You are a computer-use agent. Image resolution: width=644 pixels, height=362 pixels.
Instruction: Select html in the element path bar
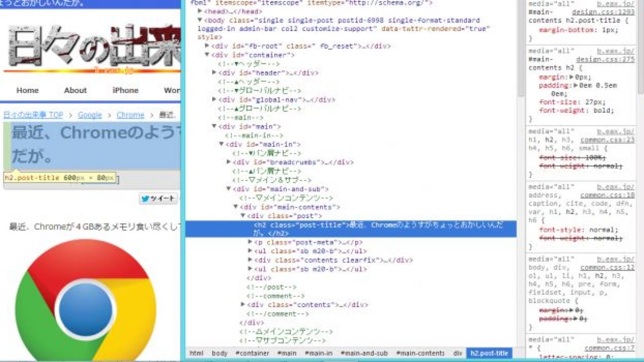[x=197, y=353]
